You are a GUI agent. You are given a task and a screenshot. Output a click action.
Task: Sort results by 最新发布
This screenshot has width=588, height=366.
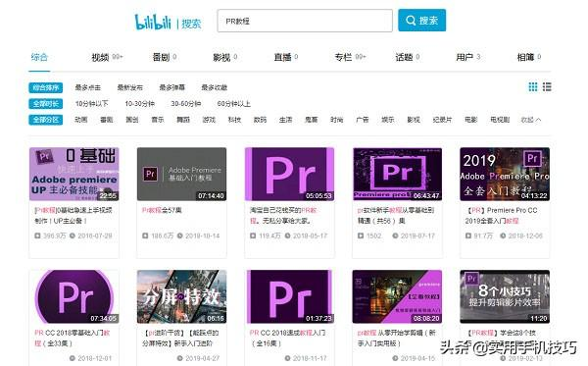click(x=129, y=87)
